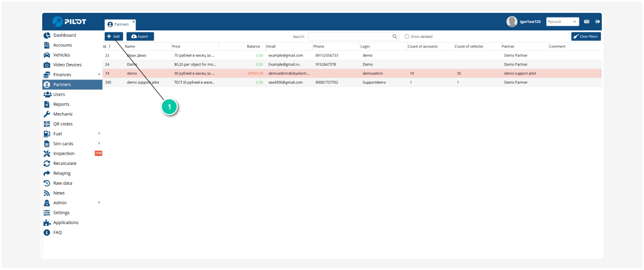Open Video Devices camera icon
Screen dimensions: 644x270
click(x=47, y=65)
